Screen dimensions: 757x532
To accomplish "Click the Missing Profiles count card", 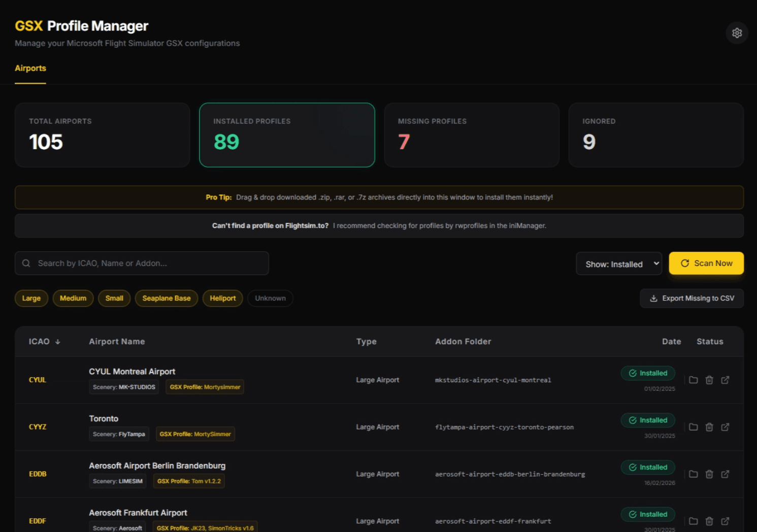I will tap(471, 135).
